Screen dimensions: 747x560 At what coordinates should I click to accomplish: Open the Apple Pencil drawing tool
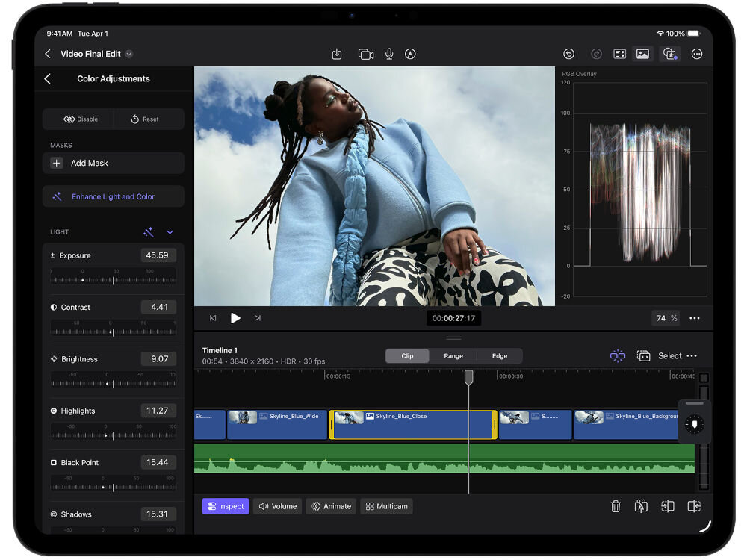[x=409, y=54]
